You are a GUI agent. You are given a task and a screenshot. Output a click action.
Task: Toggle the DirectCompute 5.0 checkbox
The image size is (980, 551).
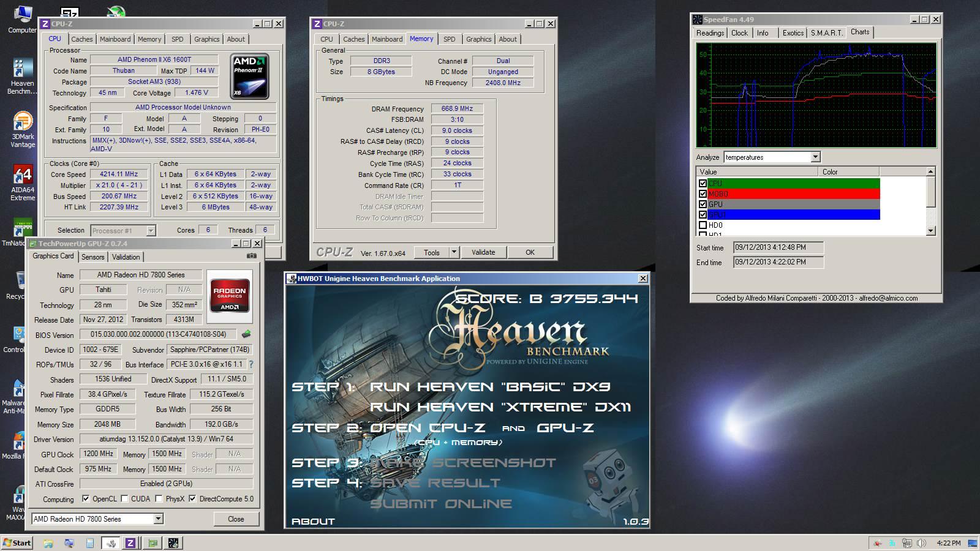pyautogui.click(x=192, y=498)
